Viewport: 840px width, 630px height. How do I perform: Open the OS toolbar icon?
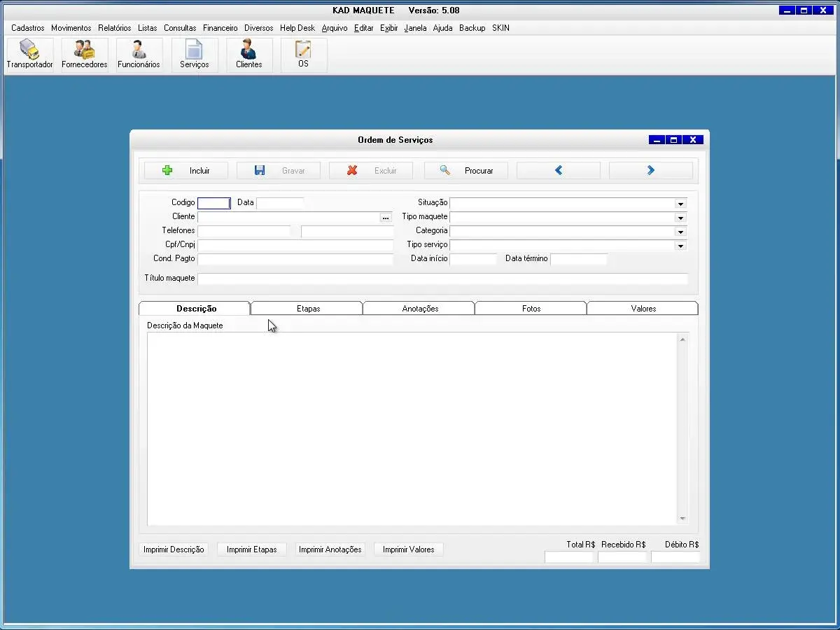tap(303, 55)
